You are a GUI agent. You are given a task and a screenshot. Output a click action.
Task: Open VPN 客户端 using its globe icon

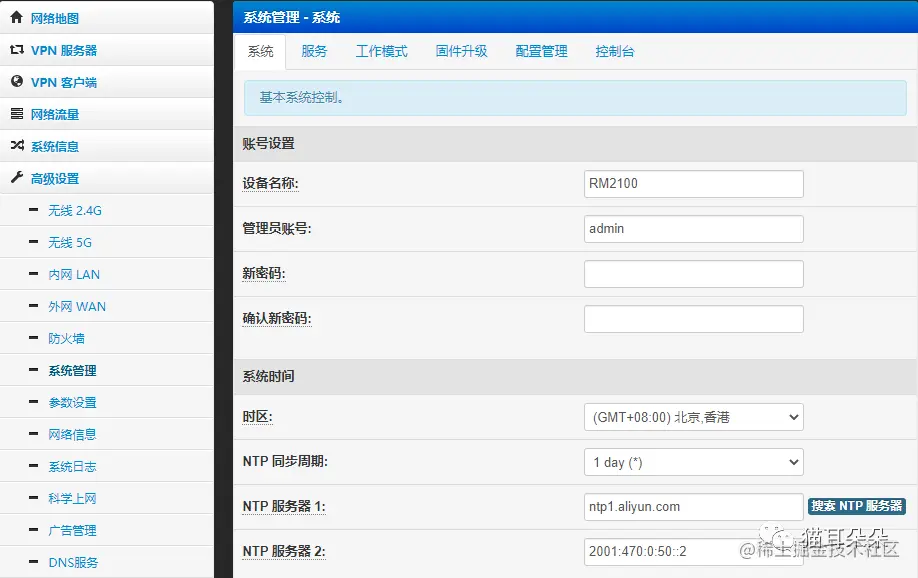(x=17, y=80)
